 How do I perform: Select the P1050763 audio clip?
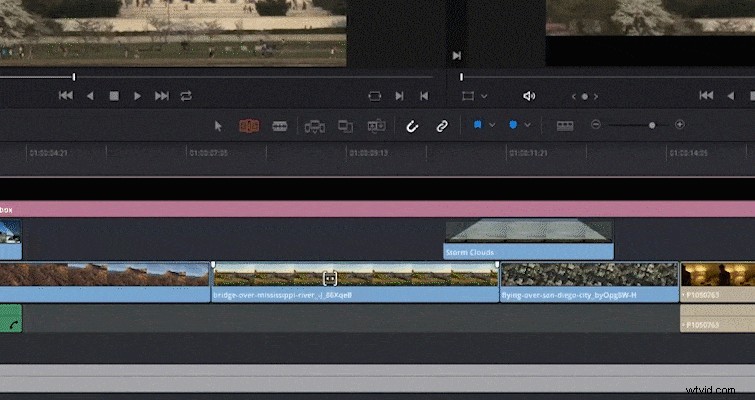pos(717,318)
